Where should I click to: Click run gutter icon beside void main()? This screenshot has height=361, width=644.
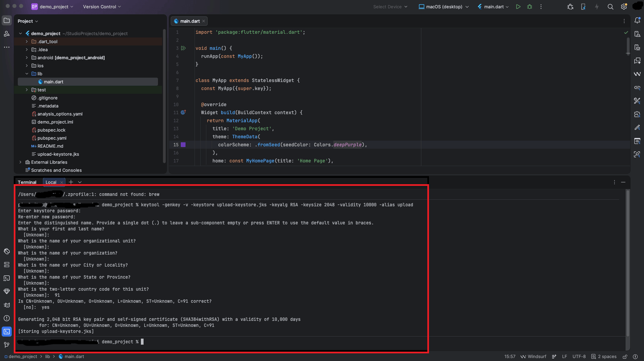coord(184,48)
